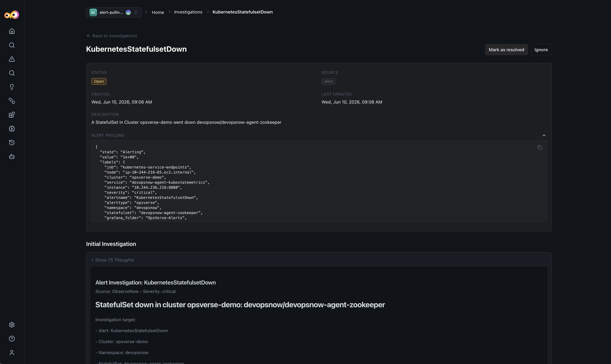Open the linked-shapes workflow sidebar icon
611x364 pixels.
12,101
